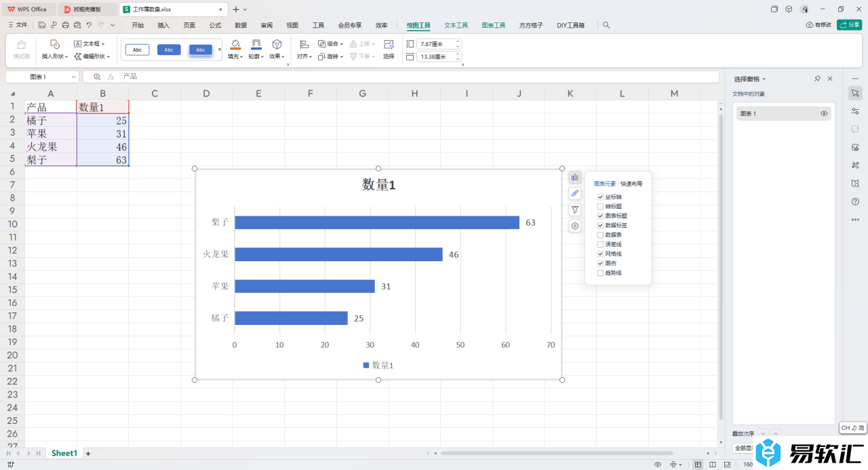Click the 选择 selection pane icon
This screenshot has width=868, height=470.
tap(389, 44)
